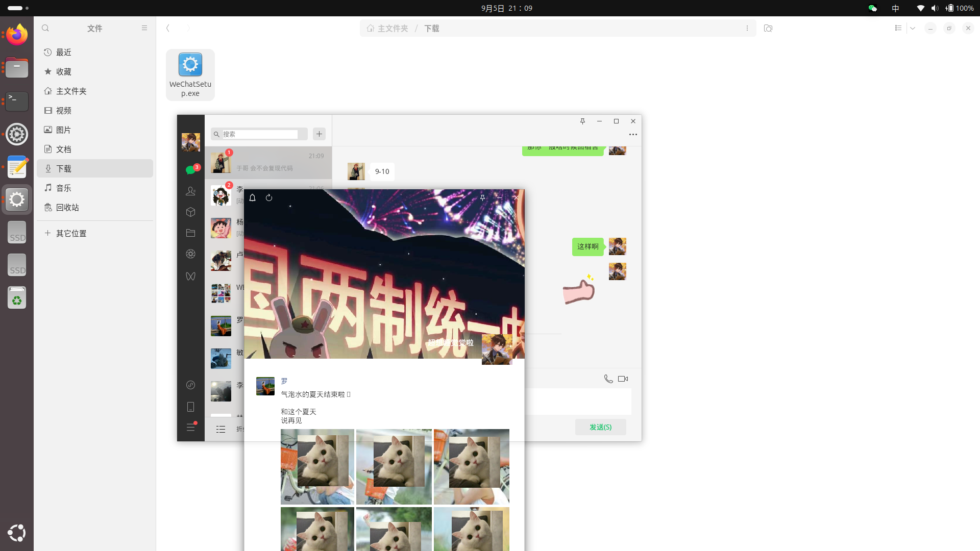Viewport: 980px width, 551px height.
Task: Select the WeChatSetup.exe file
Action: (190, 75)
